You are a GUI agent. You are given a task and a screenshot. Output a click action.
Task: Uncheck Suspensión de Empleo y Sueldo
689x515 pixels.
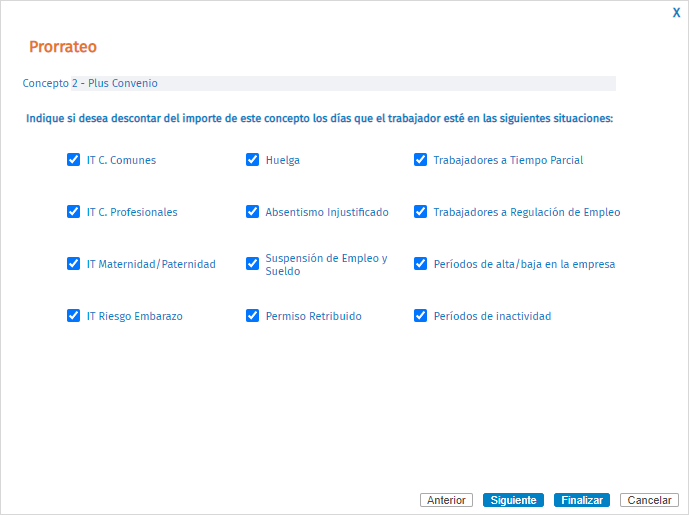pyautogui.click(x=252, y=264)
